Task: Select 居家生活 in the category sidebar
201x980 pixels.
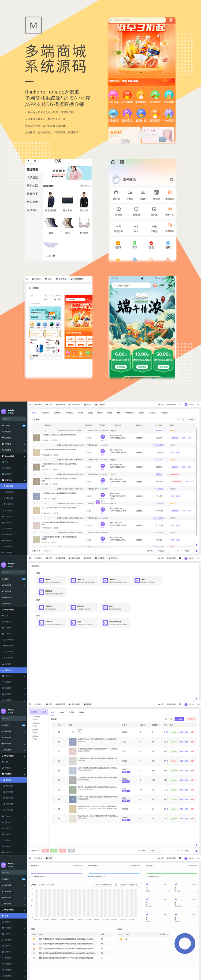Action: pyautogui.click(x=32, y=186)
